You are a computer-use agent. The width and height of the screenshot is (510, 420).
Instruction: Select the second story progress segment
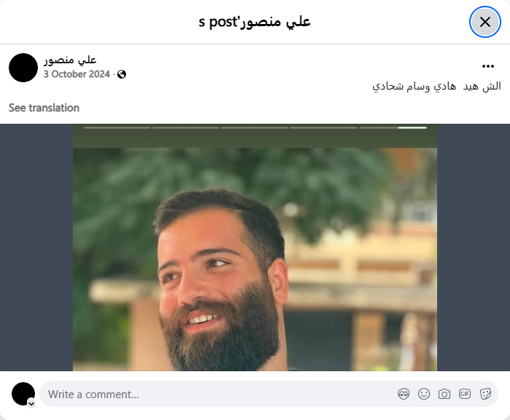click(x=186, y=128)
